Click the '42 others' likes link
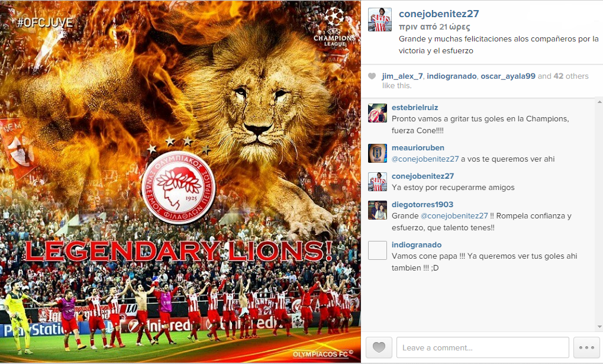The image size is (603, 364). [x=571, y=76]
